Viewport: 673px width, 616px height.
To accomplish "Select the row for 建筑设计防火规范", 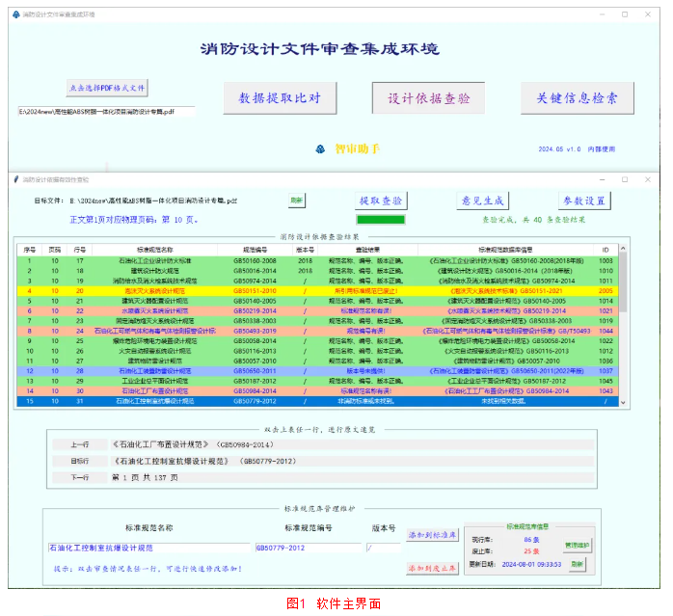I will 317,271.
